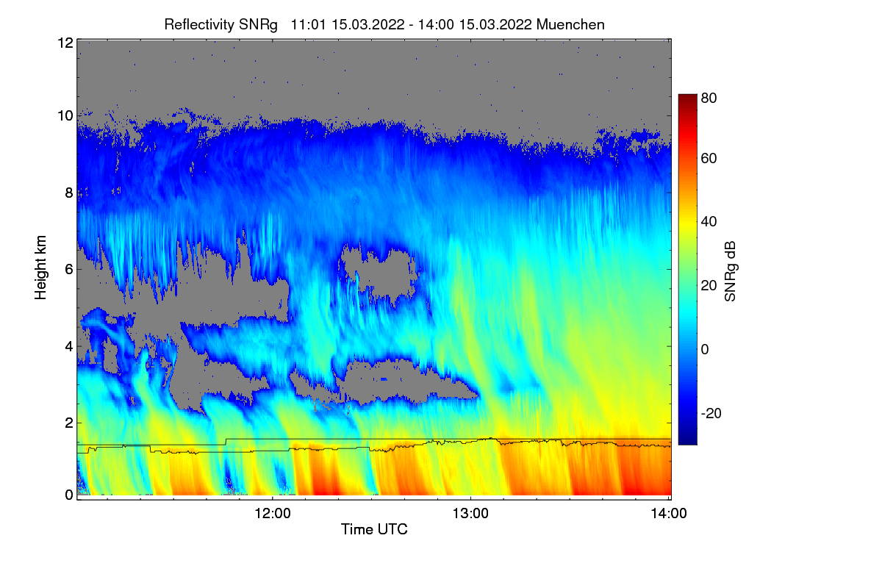Click the 13:00 time tick label

[470, 513]
